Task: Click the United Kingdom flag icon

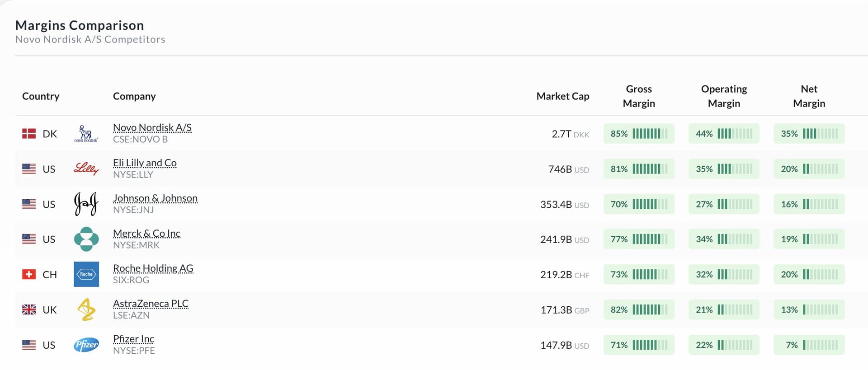Action: [29, 309]
